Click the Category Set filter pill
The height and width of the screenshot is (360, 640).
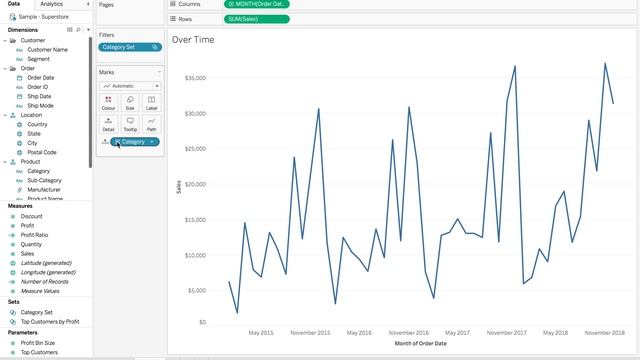tap(130, 47)
